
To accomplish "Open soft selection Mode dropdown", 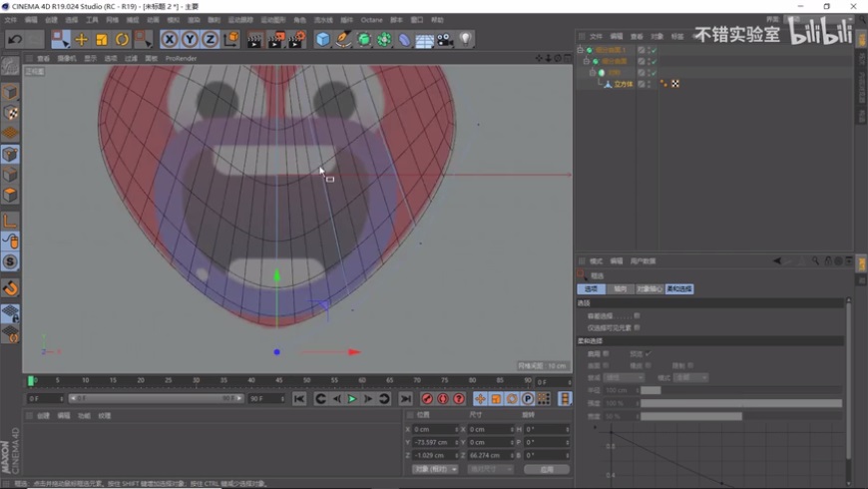I will click(690, 377).
